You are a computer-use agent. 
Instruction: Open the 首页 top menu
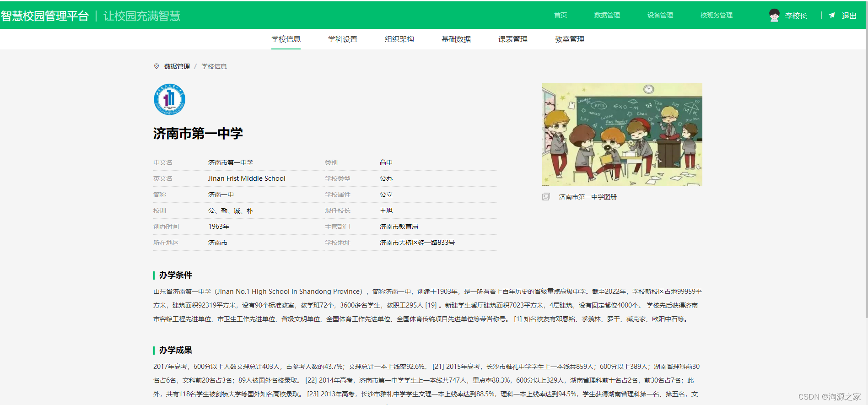point(561,15)
